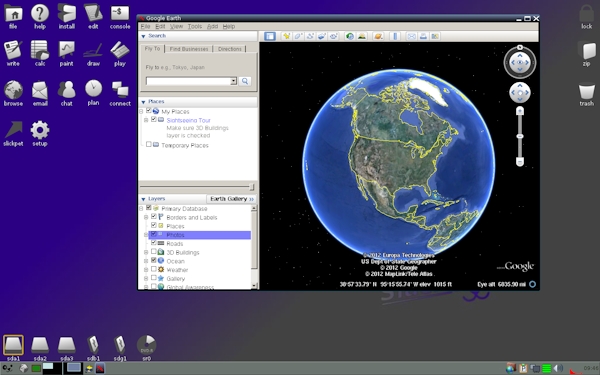Open the desktop 'setup' gear icon
This screenshot has width=600, height=375.
pyautogui.click(x=40, y=134)
